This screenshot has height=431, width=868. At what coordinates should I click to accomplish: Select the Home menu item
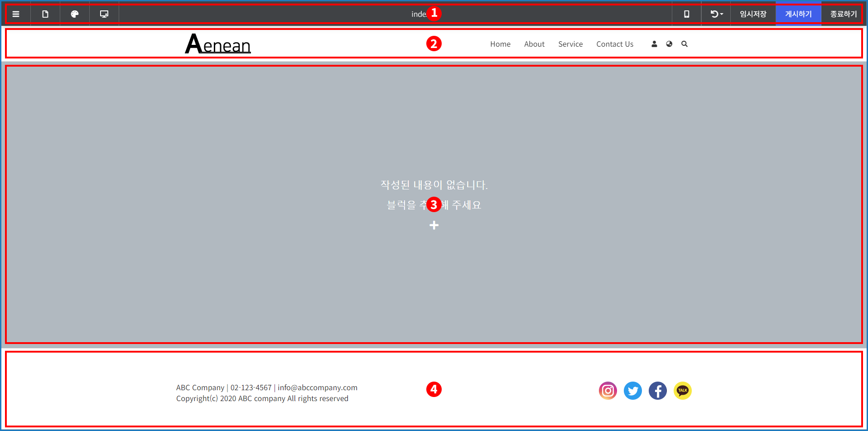[500, 44]
